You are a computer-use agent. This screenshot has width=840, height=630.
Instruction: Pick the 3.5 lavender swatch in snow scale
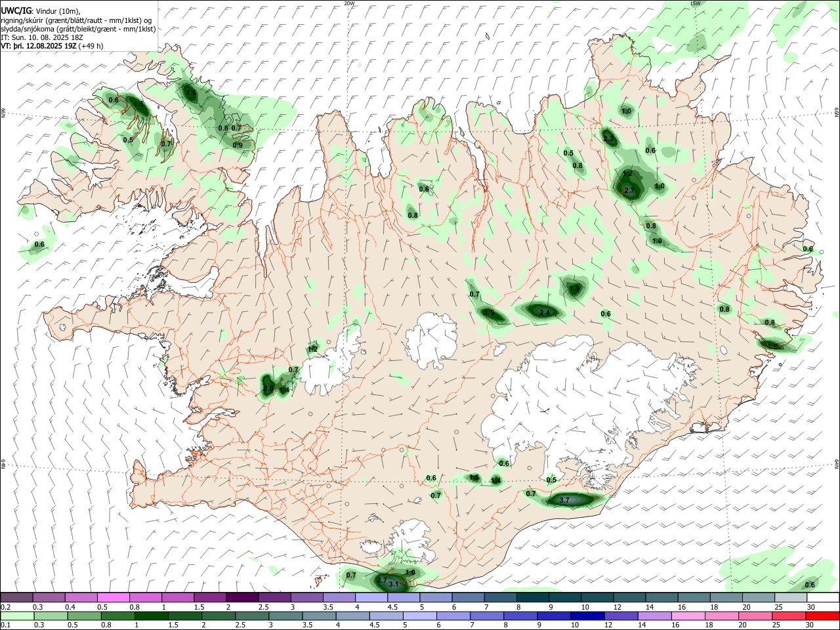[x=339, y=598]
